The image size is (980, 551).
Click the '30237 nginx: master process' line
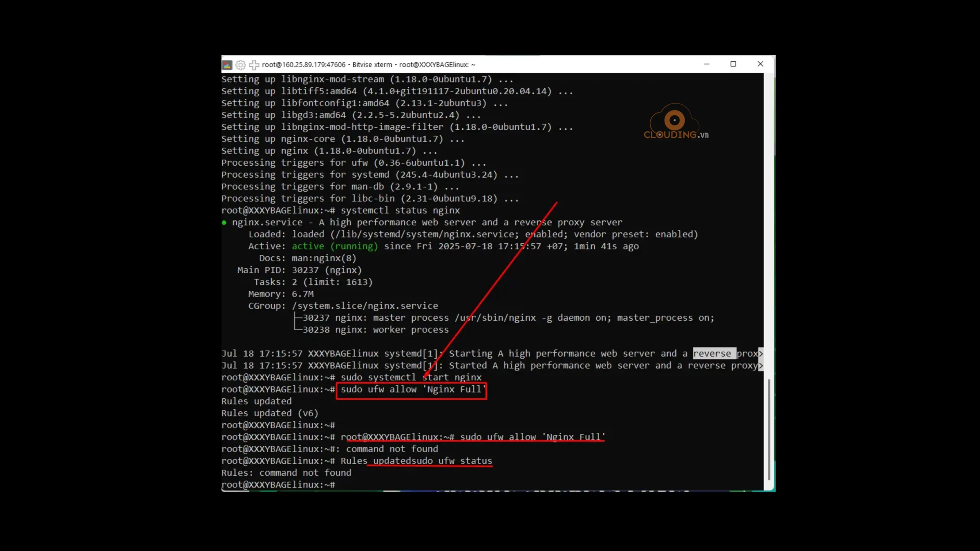tap(504, 318)
